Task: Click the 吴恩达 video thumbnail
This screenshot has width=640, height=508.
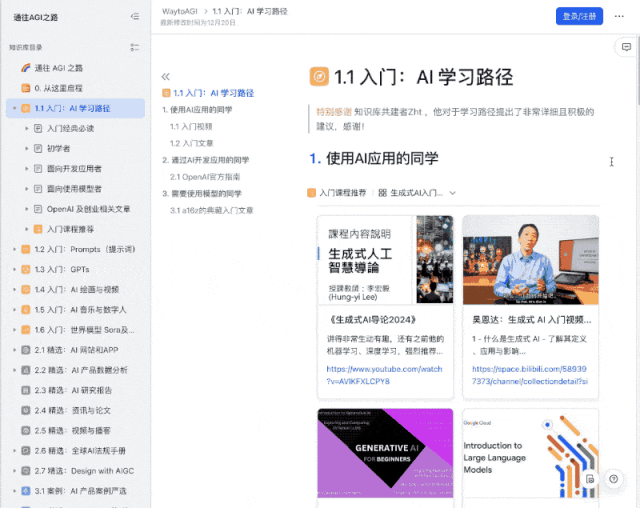Action: pyautogui.click(x=531, y=260)
